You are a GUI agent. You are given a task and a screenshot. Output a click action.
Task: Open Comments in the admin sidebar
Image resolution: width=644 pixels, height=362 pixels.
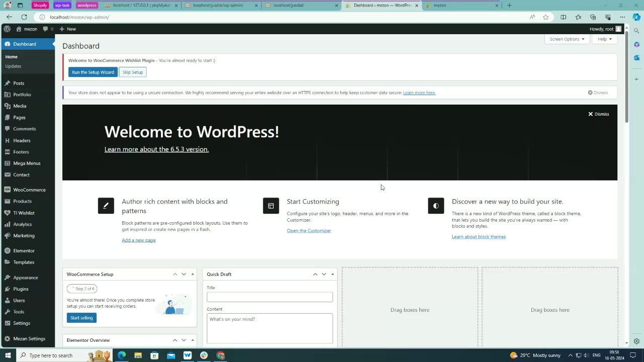pyautogui.click(x=25, y=129)
